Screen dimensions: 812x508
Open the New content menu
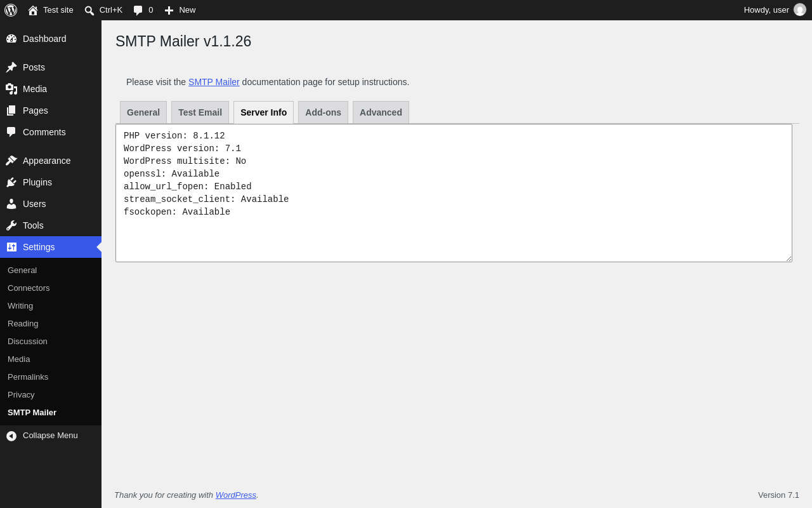[180, 10]
